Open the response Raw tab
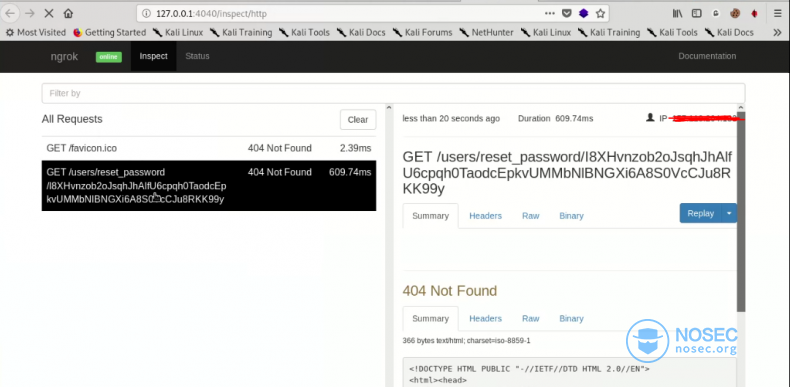790x387 pixels. [x=531, y=318]
